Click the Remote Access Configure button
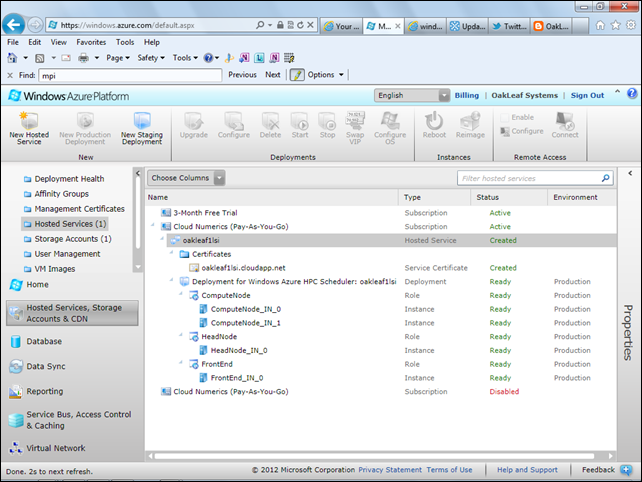This screenshot has width=642, height=482. coord(522,131)
